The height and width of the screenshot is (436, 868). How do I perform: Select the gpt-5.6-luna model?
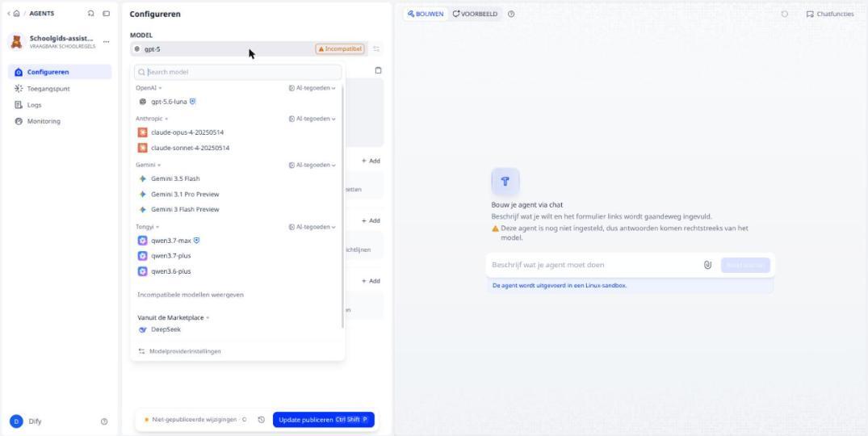tap(237, 102)
